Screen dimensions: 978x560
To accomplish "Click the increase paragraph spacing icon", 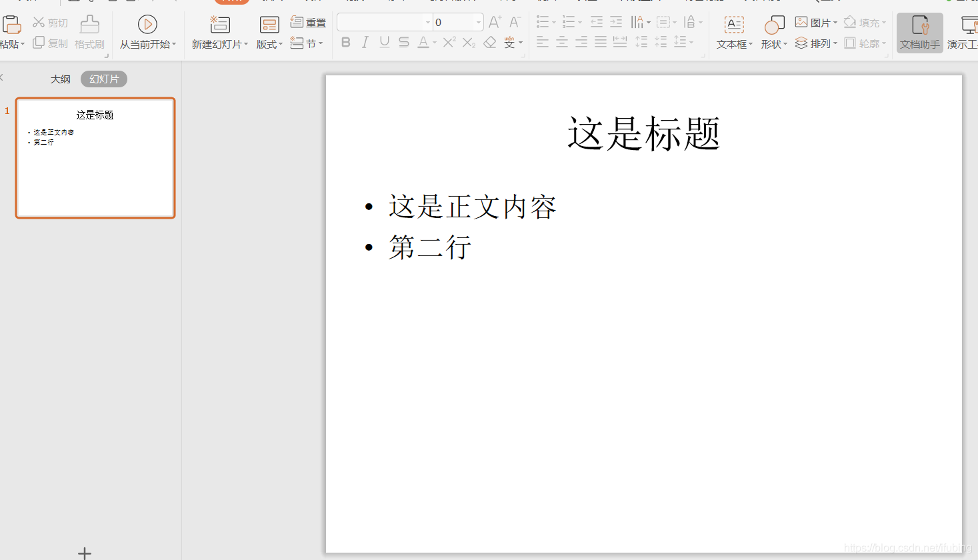I will [x=641, y=42].
